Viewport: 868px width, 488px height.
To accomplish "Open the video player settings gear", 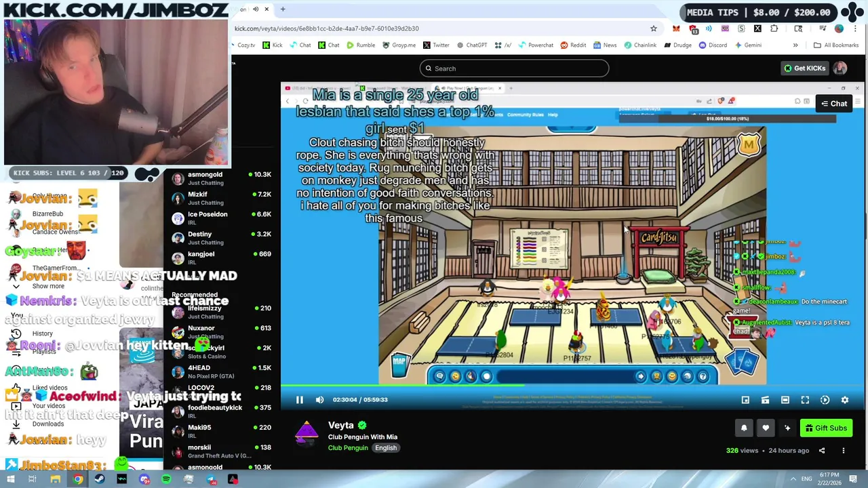I will tap(845, 400).
